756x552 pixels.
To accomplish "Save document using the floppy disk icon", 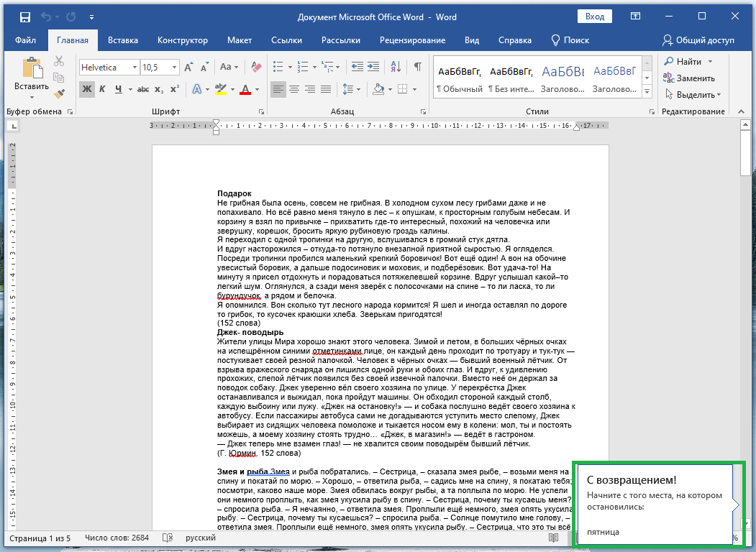I will tap(24, 17).
